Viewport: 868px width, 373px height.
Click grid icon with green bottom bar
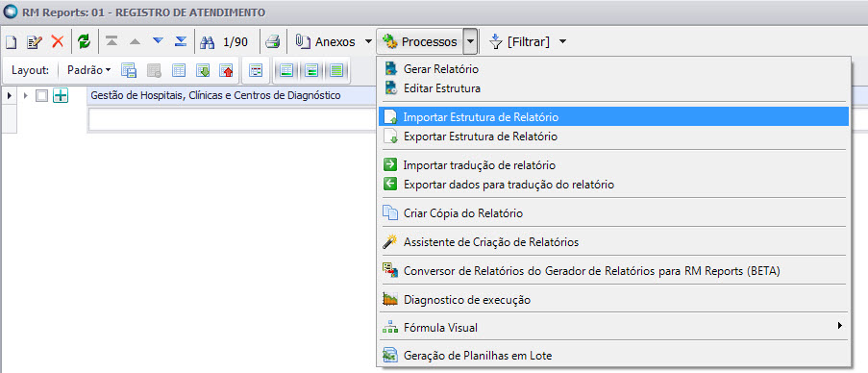286,71
